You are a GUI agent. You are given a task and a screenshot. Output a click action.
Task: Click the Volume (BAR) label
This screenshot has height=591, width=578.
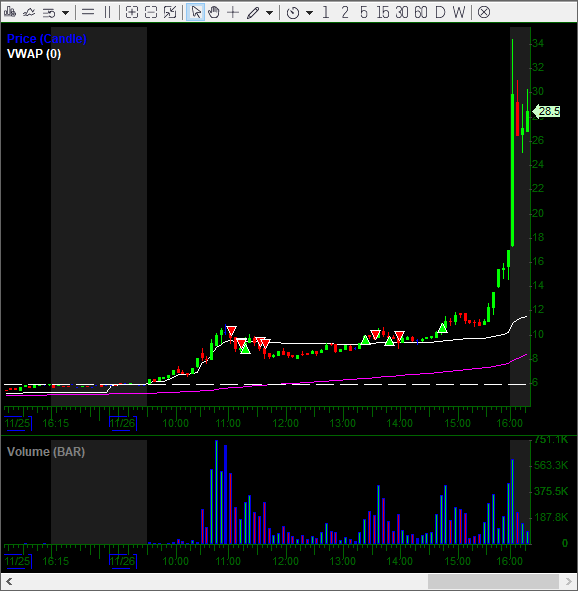click(x=46, y=452)
